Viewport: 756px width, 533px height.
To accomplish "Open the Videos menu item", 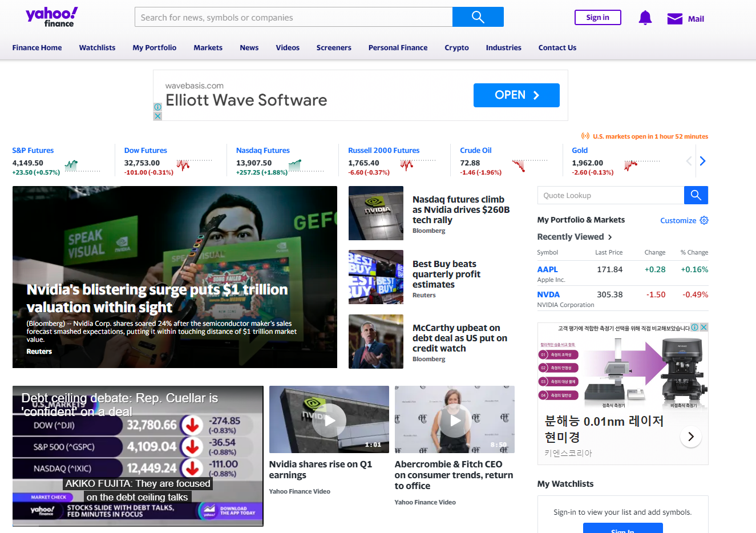I will coord(288,47).
